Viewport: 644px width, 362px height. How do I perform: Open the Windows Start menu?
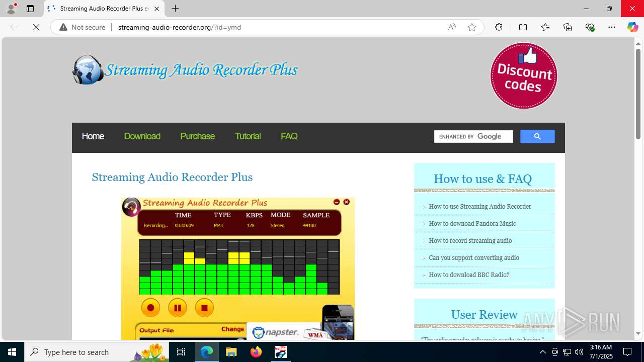[x=12, y=352]
